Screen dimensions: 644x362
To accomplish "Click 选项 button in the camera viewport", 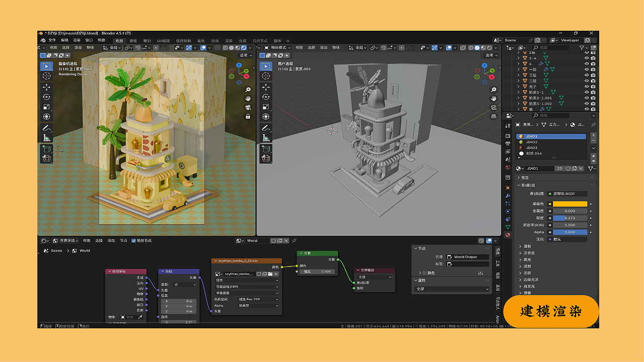I will point(245,55).
